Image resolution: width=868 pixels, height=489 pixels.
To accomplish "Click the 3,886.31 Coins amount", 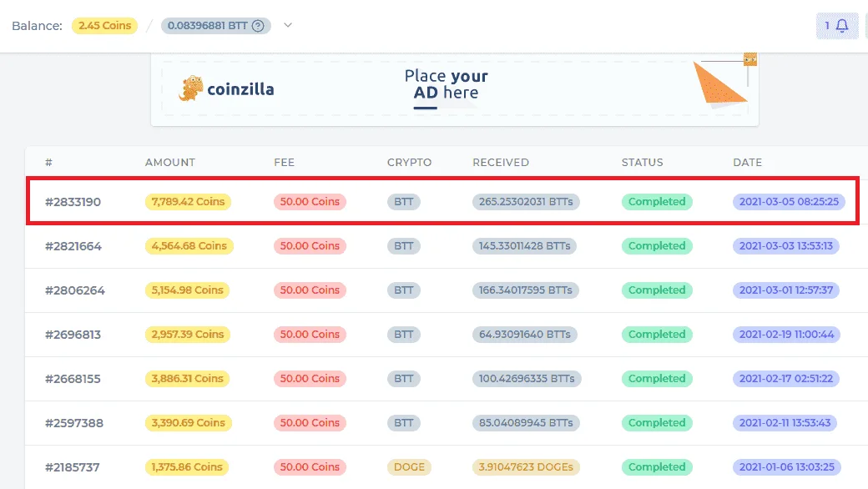I will (187, 378).
